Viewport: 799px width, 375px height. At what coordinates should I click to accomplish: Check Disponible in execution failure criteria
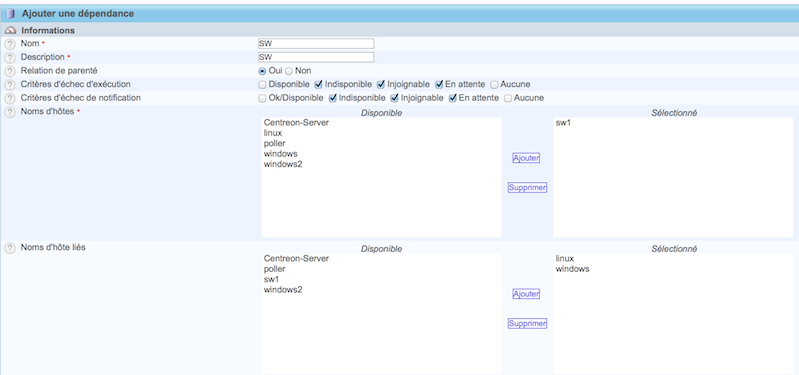pos(262,85)
